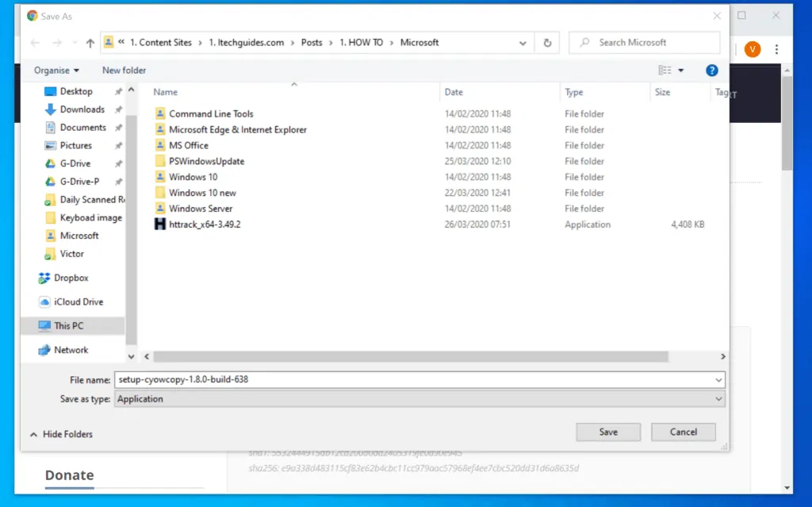Image resolution: width=812 pixels, height=507 pixels.
Task: Select Microsoft folder in the sidebar
Action: pos(79,236)
